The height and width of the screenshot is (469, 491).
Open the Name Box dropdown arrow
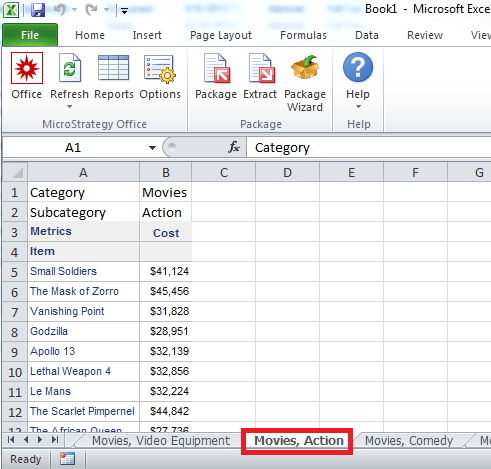(152, 148)
